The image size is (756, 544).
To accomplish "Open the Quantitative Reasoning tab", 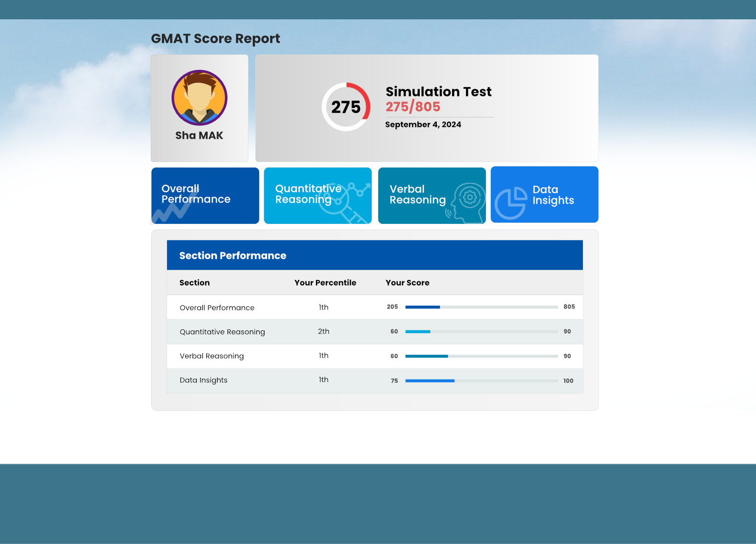I will pyautogui.click(x=318, y=196).
